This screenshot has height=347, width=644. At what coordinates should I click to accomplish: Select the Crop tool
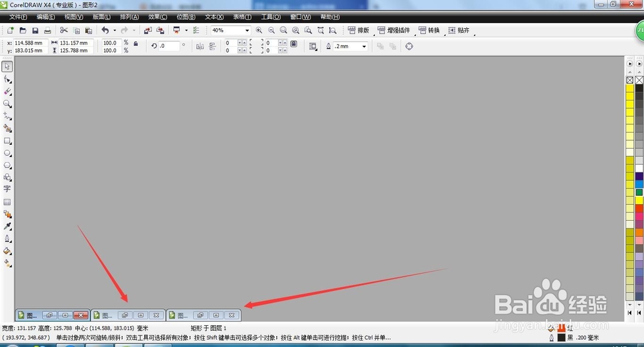click(x=7, y=91)
